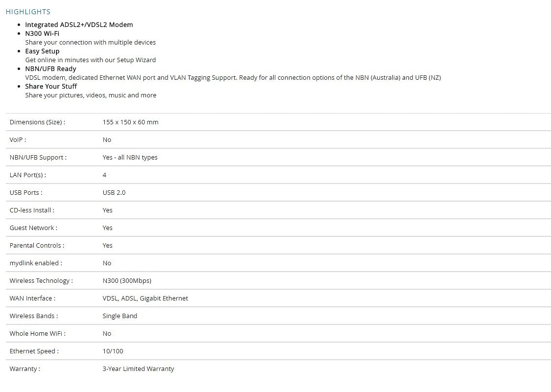
Task: Select the Share Your Stuff title
Action: click(x=51, y=87)
